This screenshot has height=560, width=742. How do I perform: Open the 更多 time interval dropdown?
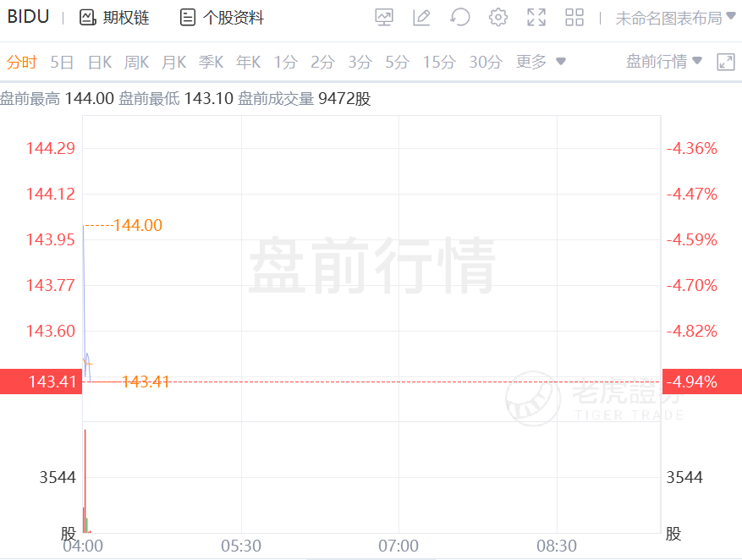tap(541, 62)
